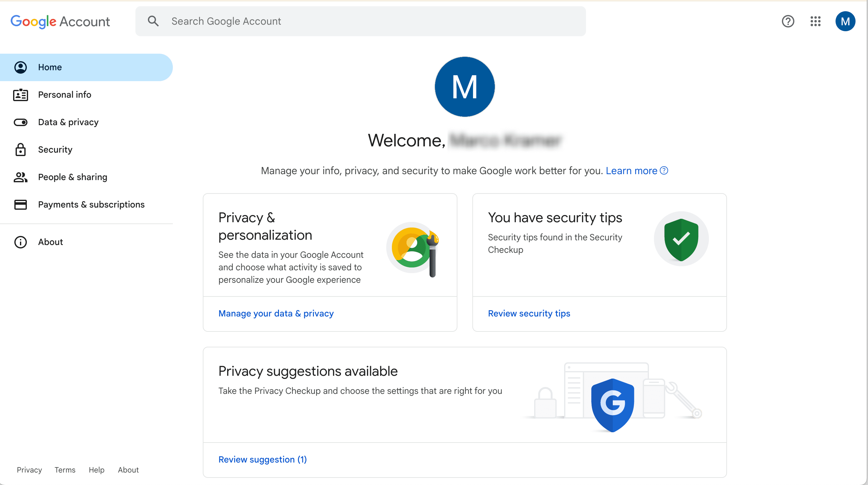868x485 pixels.
Task: Select Security in the sidebar menu
Action: click(55, 149)
